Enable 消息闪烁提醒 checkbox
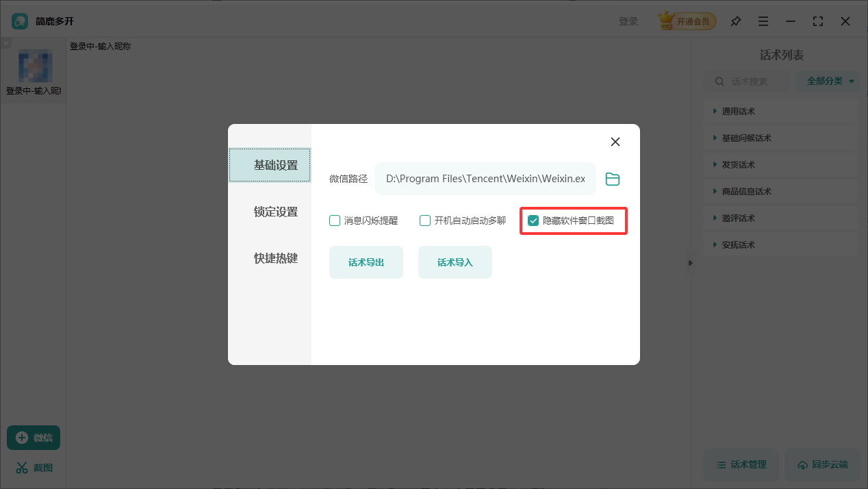Image resolution: width=868 pixels, height=489 pixels. tap(335, 221)
